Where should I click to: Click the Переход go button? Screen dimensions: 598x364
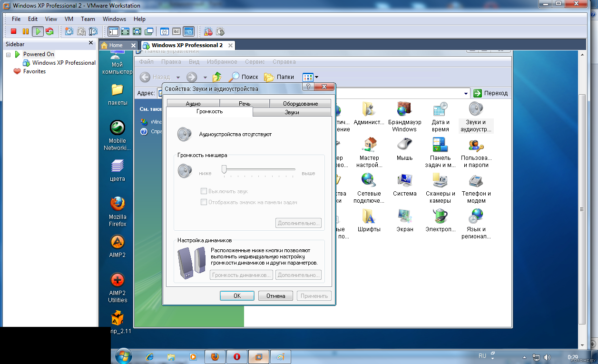click(490, 93)
